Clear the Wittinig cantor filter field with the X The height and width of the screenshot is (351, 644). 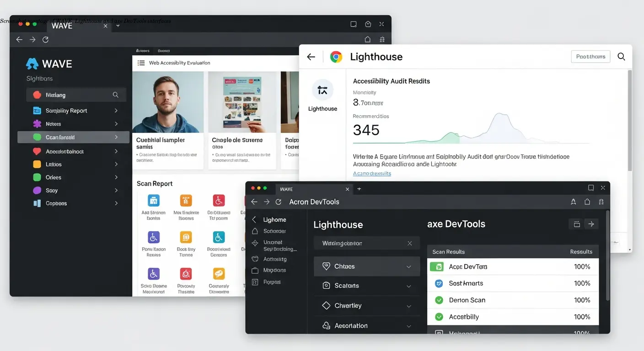(409, 243)
